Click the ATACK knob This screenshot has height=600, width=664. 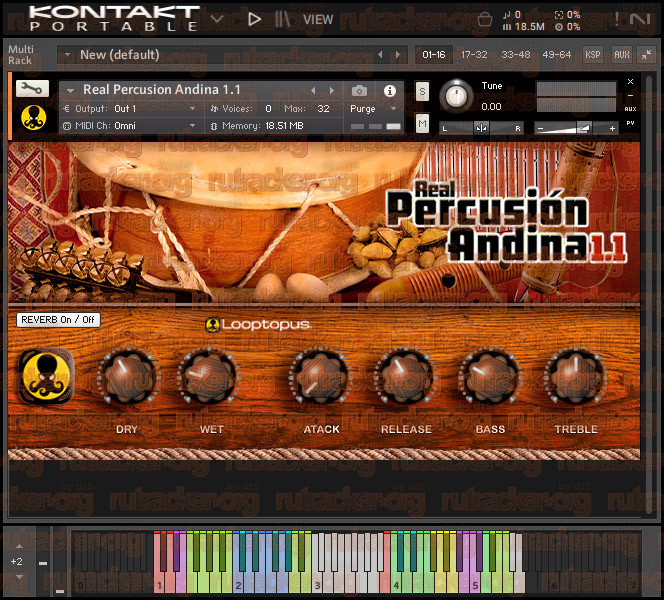click(x=321, y=377)
